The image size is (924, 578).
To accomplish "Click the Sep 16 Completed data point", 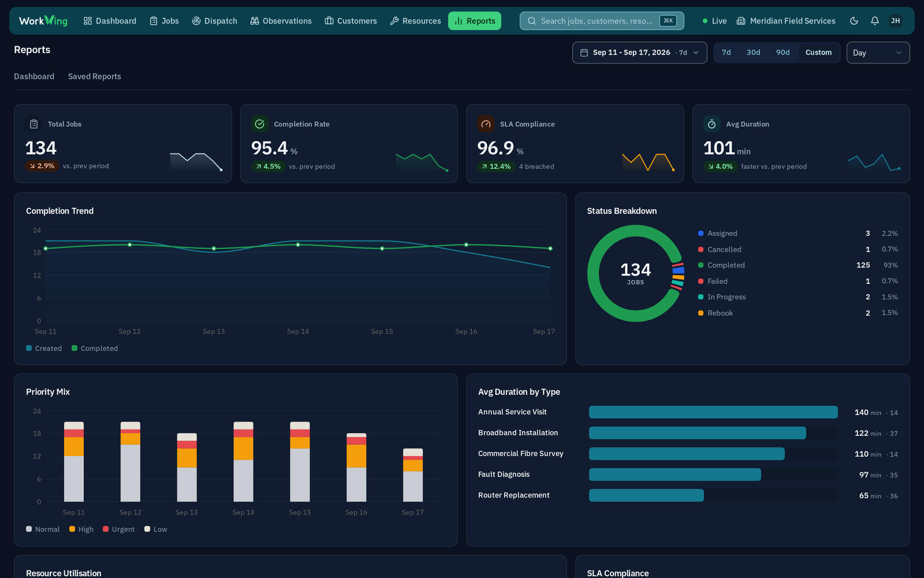I will 466,244.
